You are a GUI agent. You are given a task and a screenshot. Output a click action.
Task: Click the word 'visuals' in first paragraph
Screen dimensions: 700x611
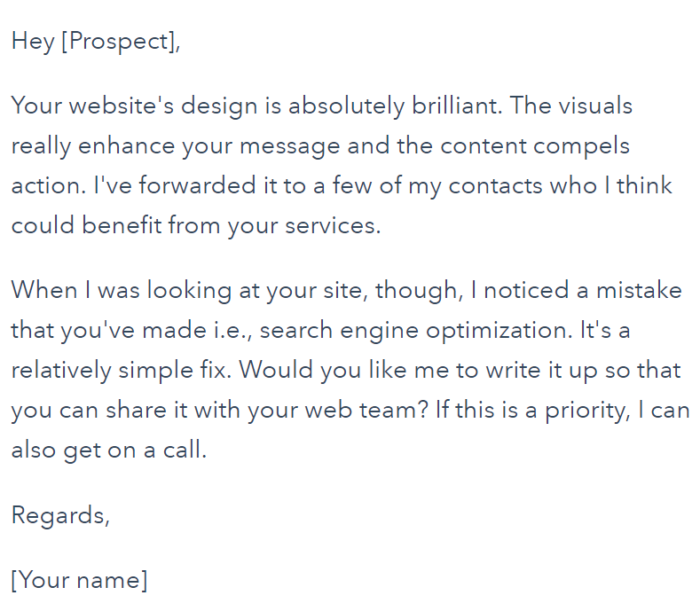pyautogui.click(x=595, y=106)
